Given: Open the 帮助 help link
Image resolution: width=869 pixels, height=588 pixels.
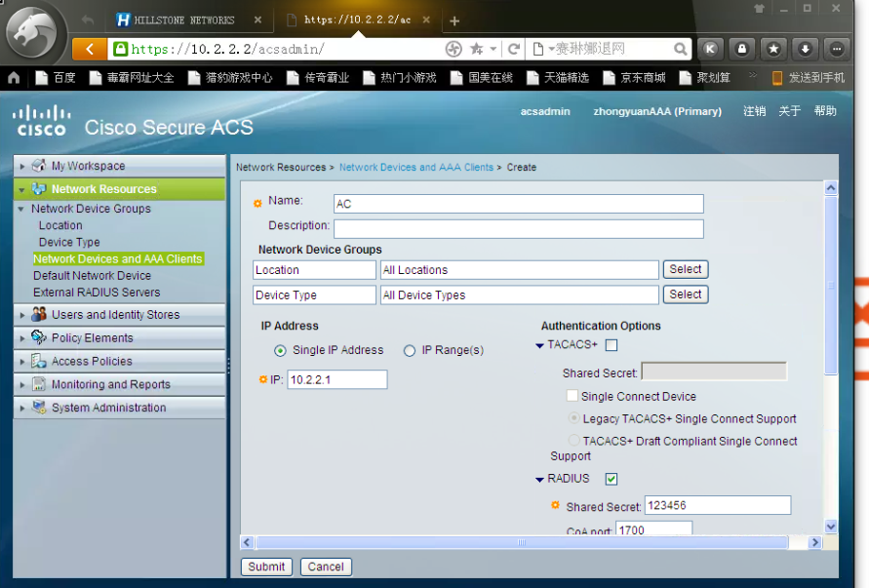Looking at the screenshot, I should click(x=825, y=111).
